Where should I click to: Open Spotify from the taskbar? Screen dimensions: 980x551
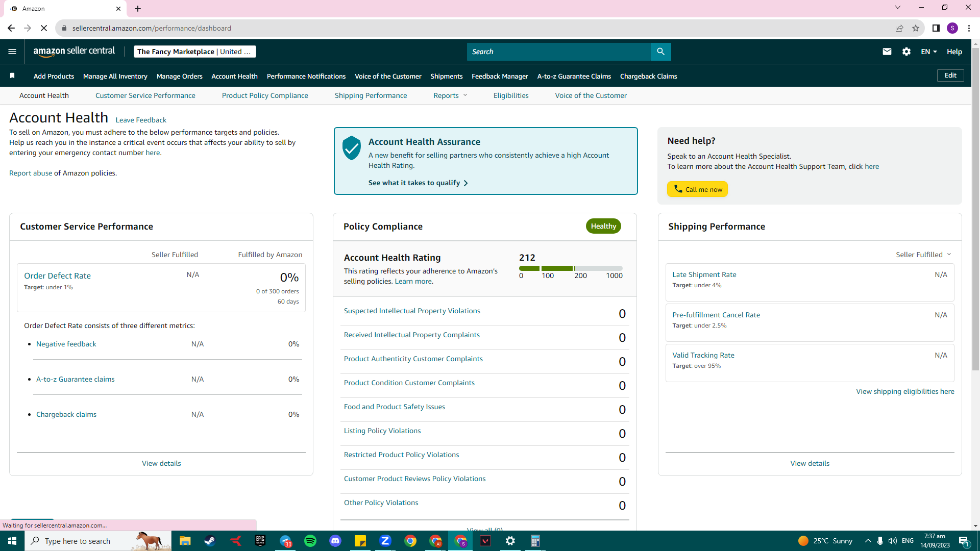310,541
